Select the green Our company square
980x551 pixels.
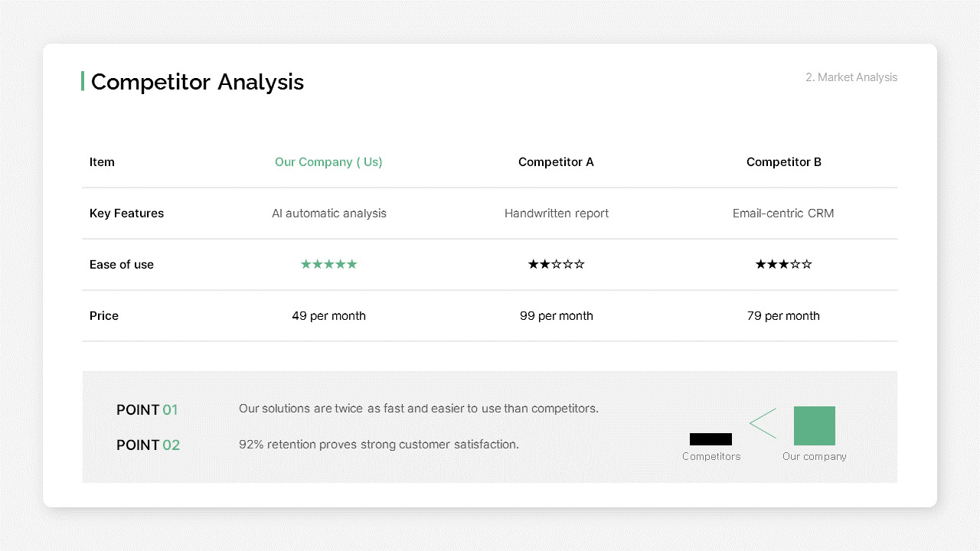point(815,425)
